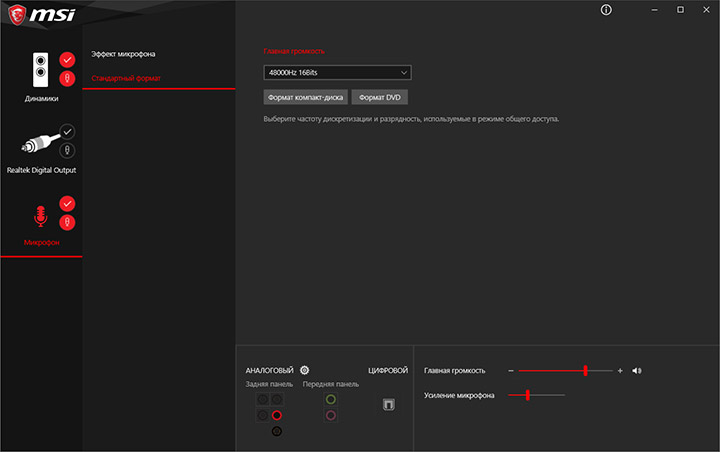The image size is (720, 452).
Task: Set Realtek Digital Output as default device
Action: tap(67, 132)
